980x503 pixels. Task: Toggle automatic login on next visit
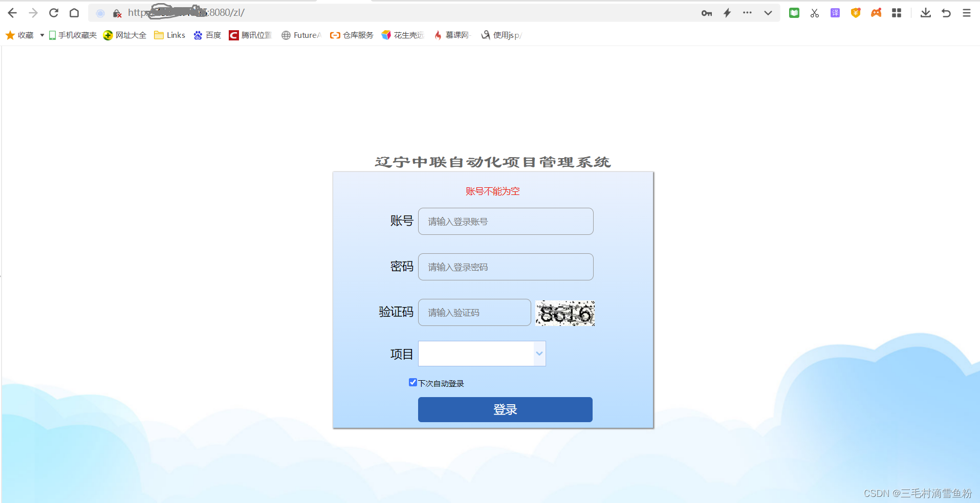[x=412, y=382]
